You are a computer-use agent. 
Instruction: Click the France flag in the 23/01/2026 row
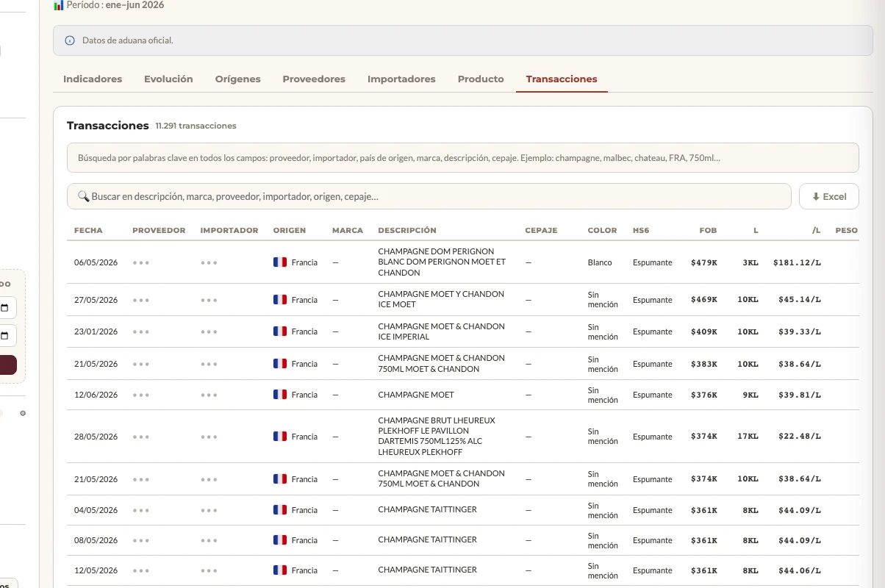point(280,331)
